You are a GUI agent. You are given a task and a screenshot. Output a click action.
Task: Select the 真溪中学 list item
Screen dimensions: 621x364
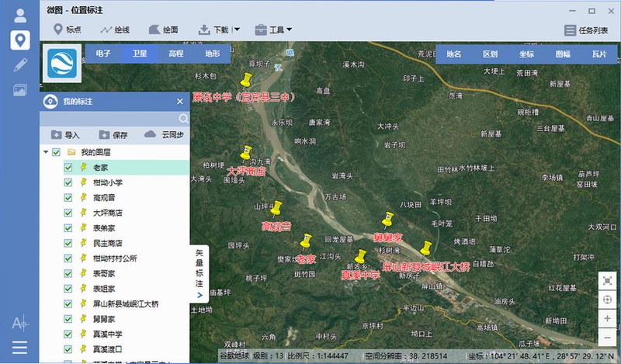click(127, 335)
